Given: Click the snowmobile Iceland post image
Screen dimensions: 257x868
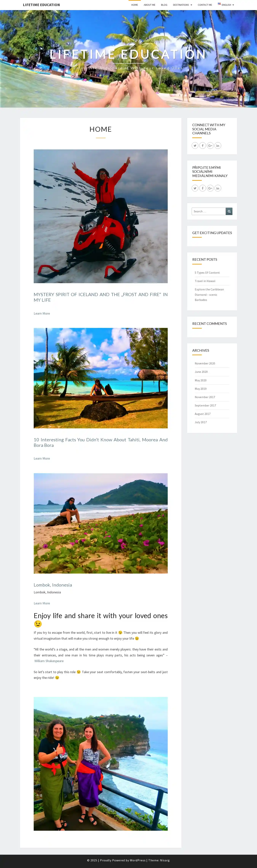Looking at the screenshot, I should [x=101, y=216].
